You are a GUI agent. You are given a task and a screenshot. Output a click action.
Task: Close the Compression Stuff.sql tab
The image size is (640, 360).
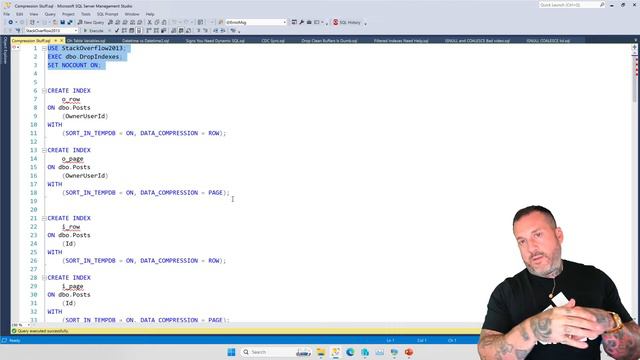62,40
